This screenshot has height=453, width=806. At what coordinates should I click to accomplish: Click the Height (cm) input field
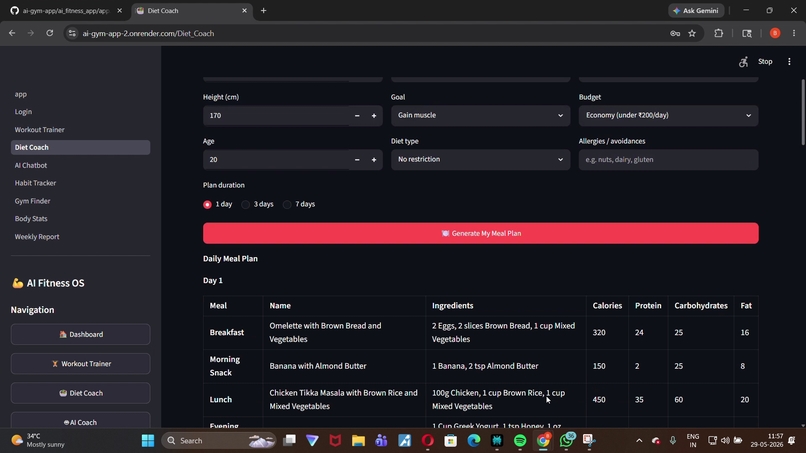tap(276, 116)
